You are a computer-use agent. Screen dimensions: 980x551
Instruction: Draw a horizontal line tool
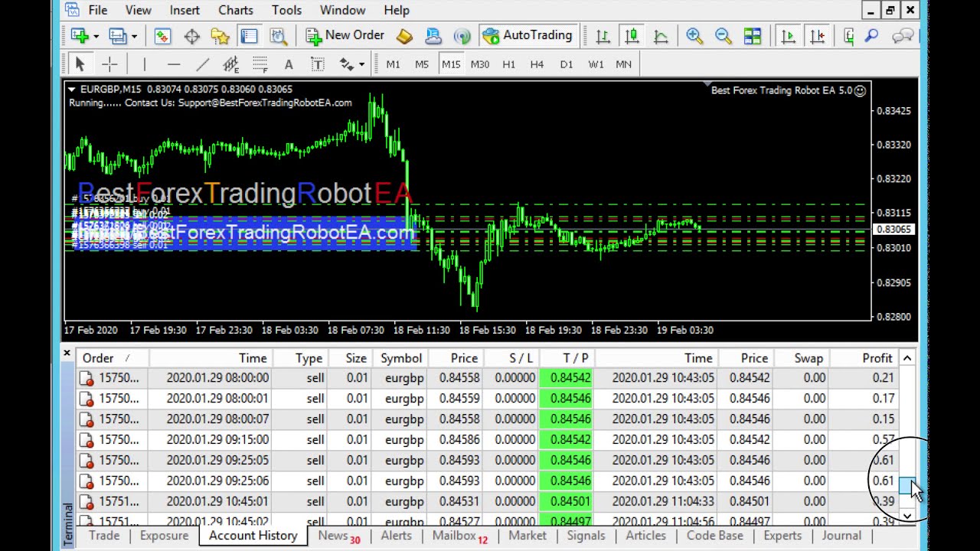pyautogui.click(x=173, y=64)
